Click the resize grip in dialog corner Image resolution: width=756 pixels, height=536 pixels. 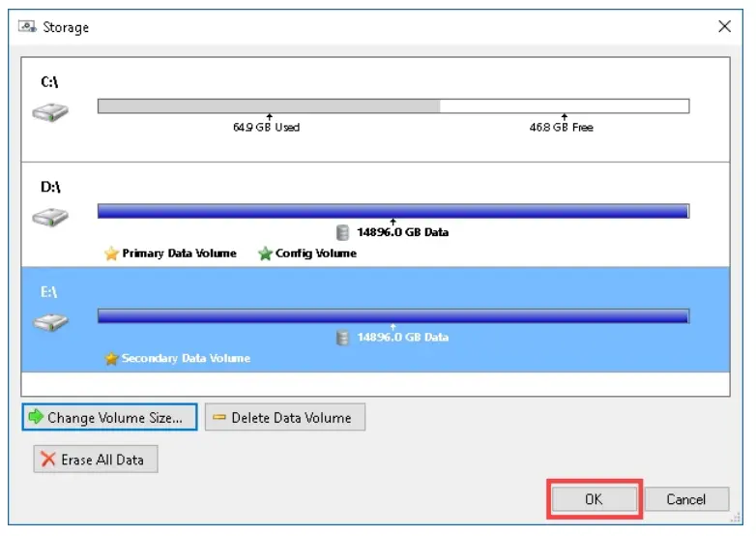click(x=736, y=518)
